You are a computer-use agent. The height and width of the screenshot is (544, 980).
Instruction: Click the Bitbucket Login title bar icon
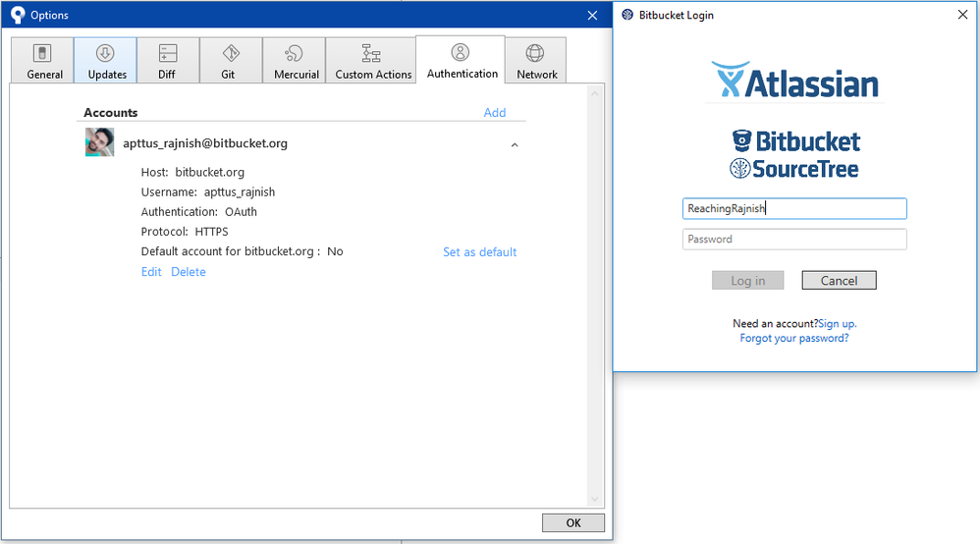coord(627,15)
